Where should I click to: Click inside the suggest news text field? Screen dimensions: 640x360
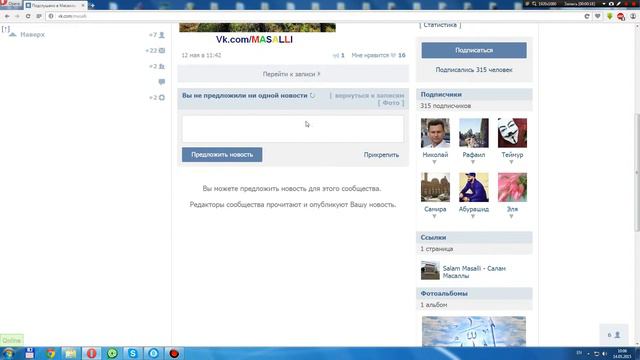coord(293,129)
